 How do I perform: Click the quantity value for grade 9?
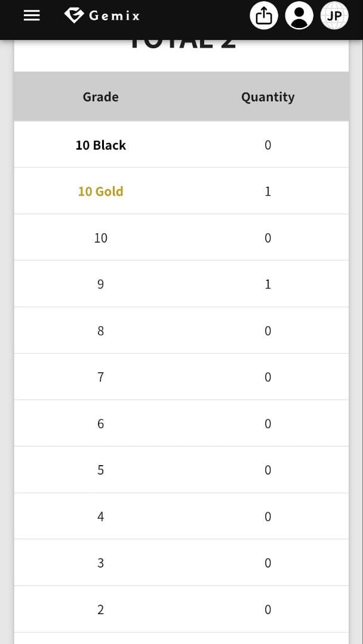click(267, 284)
